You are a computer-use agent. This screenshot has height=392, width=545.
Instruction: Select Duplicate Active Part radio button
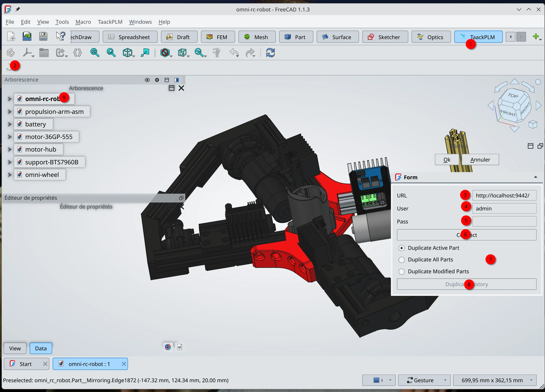point(401,248)
